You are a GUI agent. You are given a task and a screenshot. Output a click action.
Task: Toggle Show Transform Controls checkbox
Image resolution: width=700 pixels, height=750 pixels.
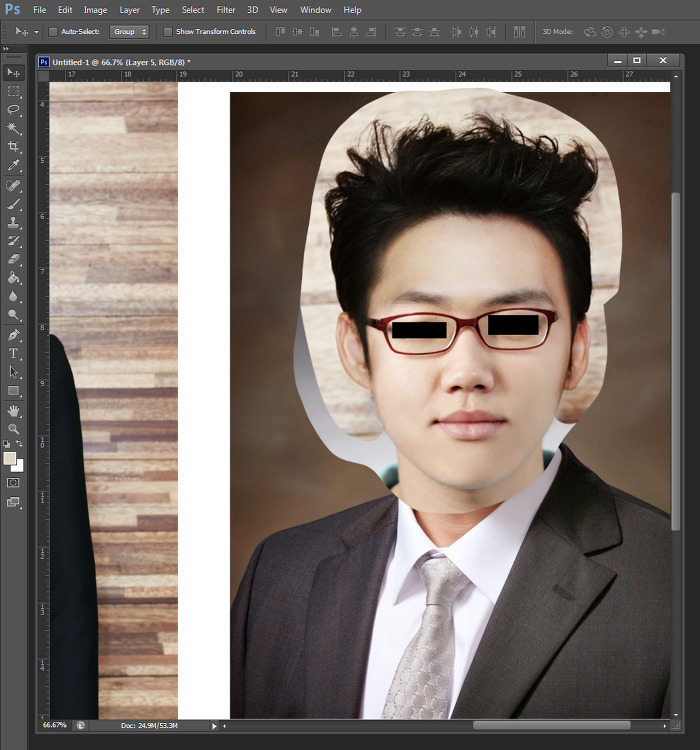pyautogui.click(x=168, y=32)
